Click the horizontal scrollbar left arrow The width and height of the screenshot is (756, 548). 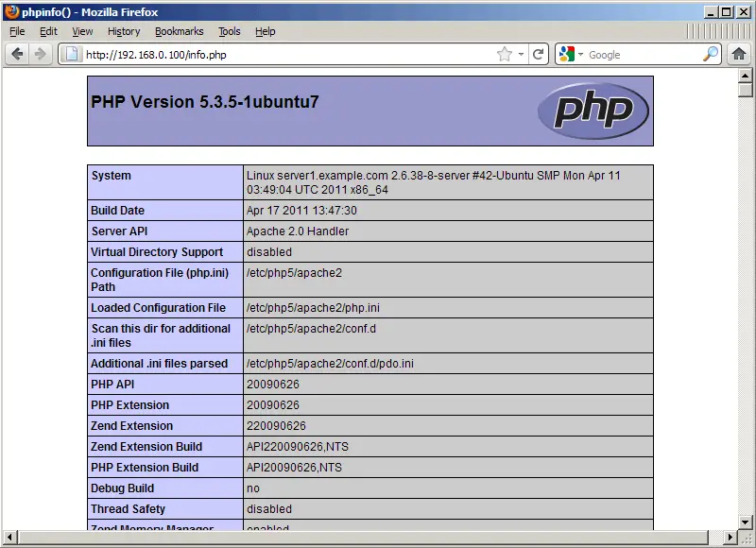click(x=9, y=537)
